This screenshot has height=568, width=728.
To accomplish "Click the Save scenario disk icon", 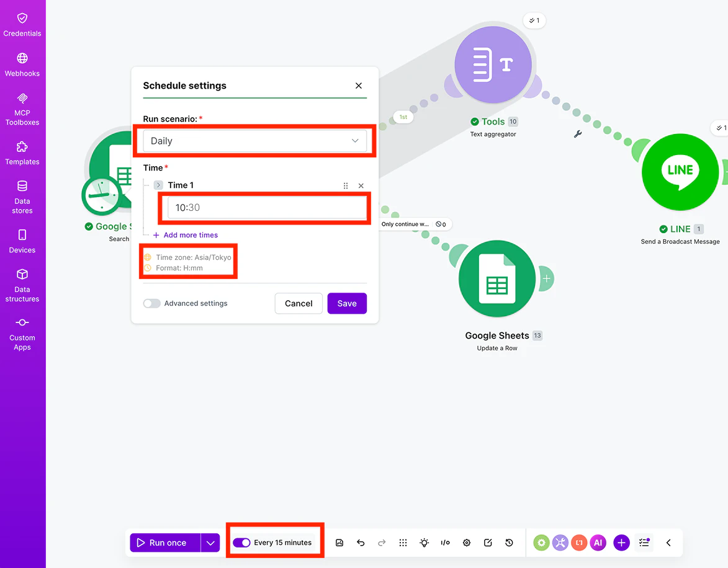I will click(x=339, y=543).
